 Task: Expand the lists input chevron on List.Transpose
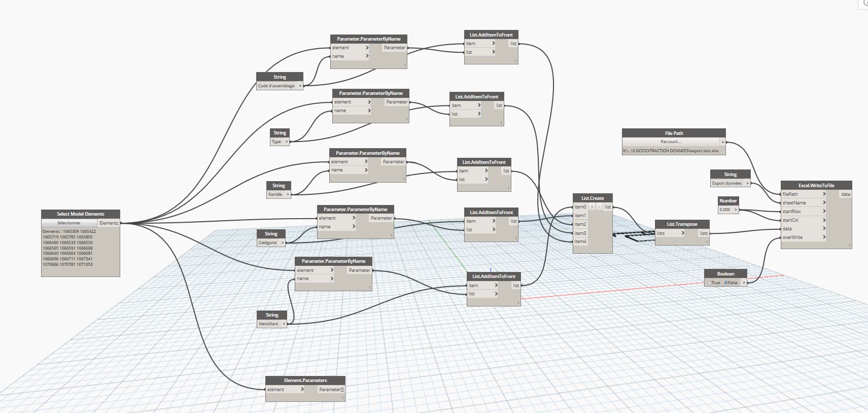tap(683, 233)
